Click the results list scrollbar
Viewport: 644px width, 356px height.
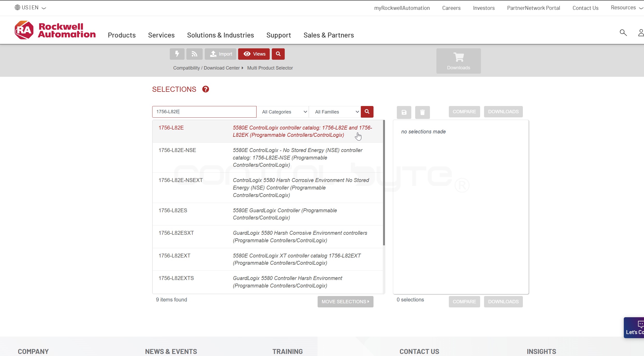pyautogui.click(x=384, y=183)
